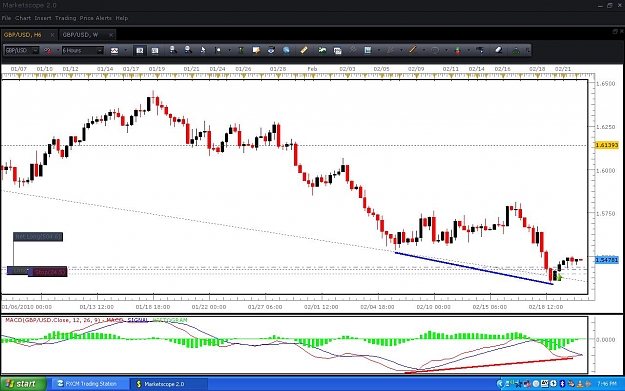Screen dimensions: 625x391
Task: Click the blue 1.54781 current price label
Action: tap(606, 260)
